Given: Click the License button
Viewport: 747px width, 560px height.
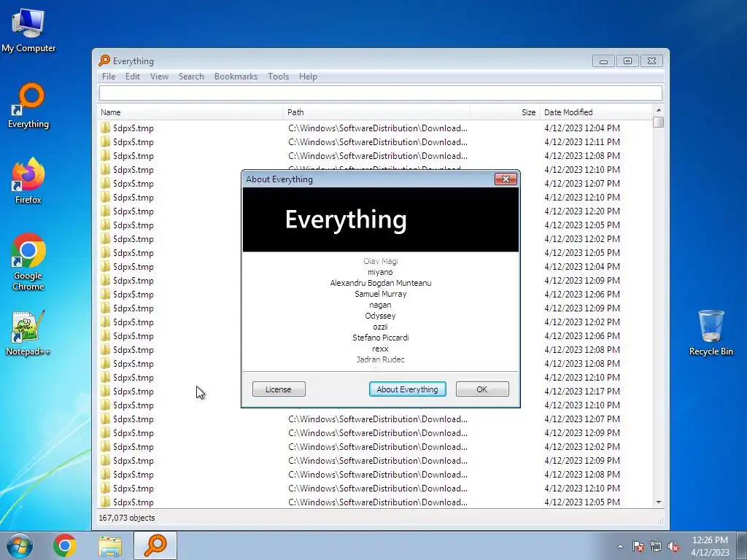Looking at the screenshot, I should (279, 389).
